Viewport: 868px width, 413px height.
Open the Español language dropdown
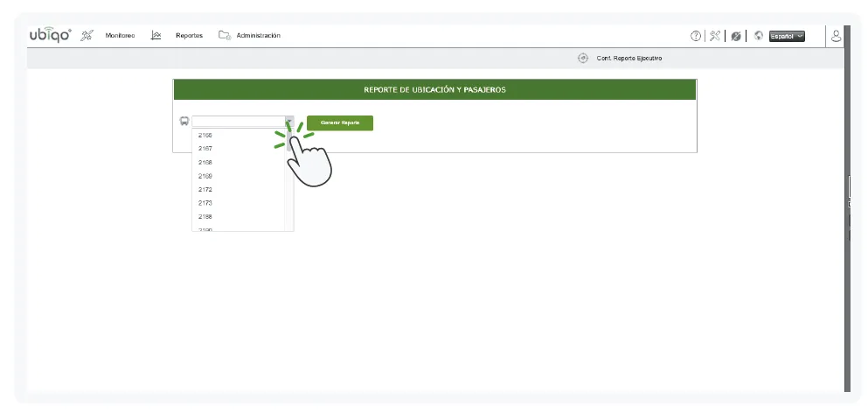pos(788,36)
